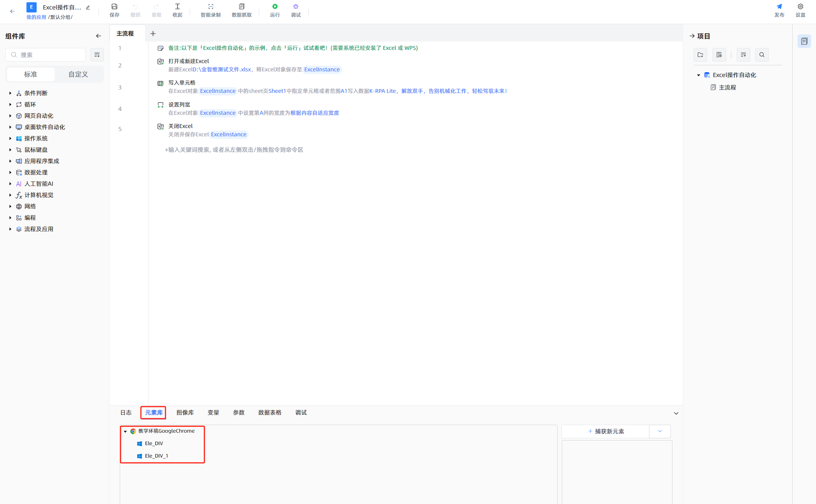Switch to the 自定义 component tab
The width and height of the screenshot is (816, 504).
[79, 74]
